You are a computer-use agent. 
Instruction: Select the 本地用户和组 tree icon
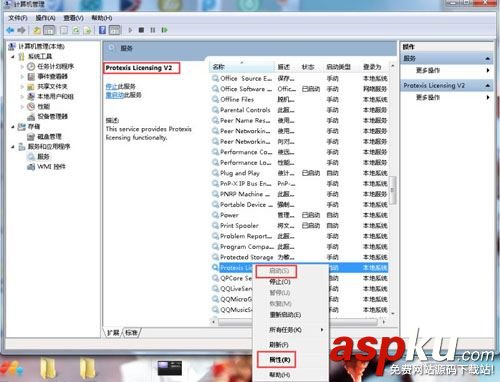point(31,97)
